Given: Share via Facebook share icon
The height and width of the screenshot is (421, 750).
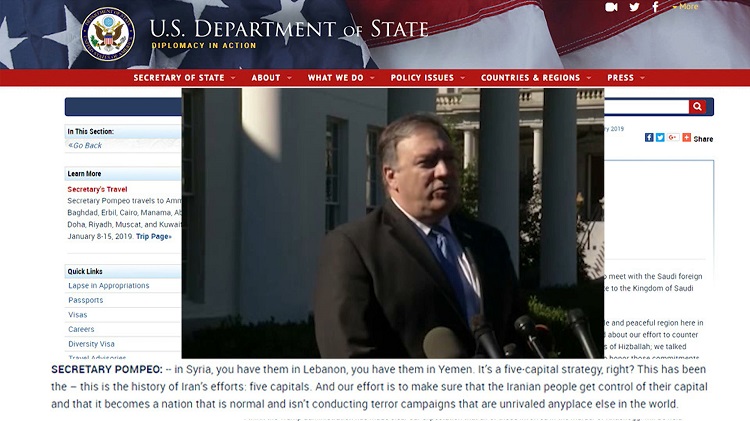Looking at the screenshot, I should pos(649,138).
